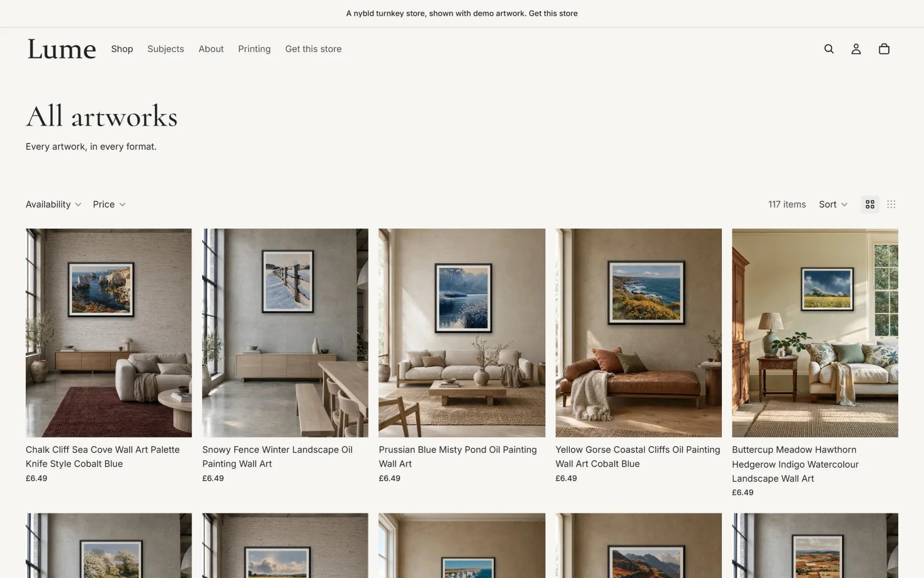Image resolution: width=924 pixels, height=578 pixels.
Task: Open Buttercup Meadow Hawthorn product image
Action: coord(815,333)
